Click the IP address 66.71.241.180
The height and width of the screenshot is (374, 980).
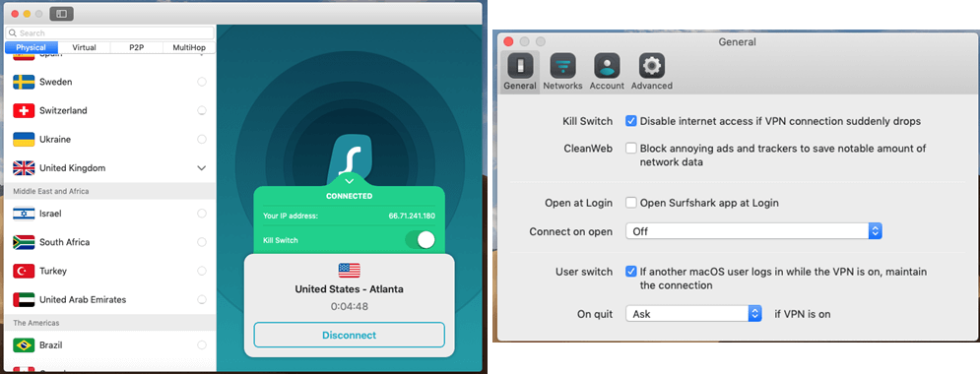click(x=412, y=216)
